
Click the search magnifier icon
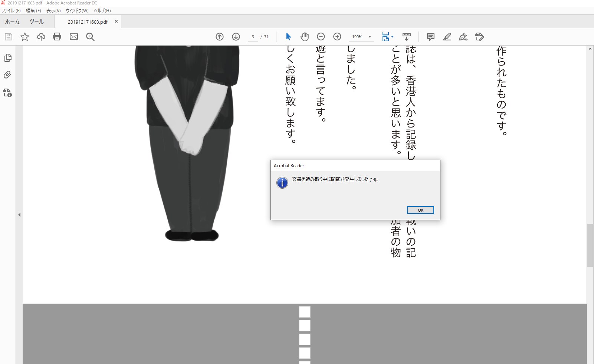90,37
